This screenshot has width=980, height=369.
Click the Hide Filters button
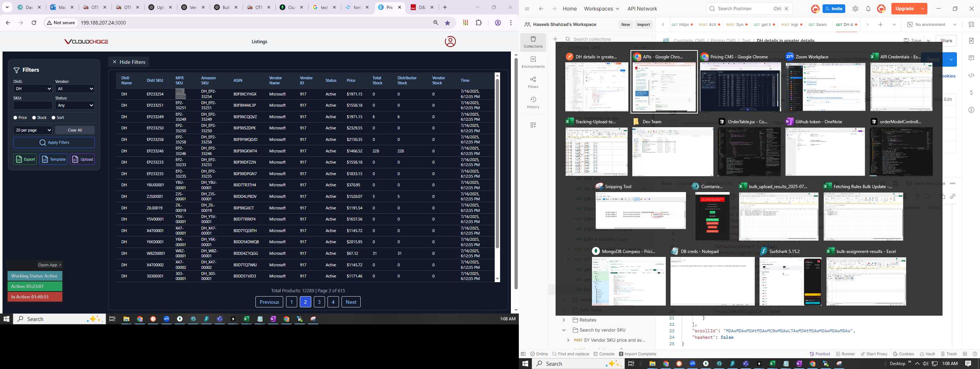(x=129, y=62)
